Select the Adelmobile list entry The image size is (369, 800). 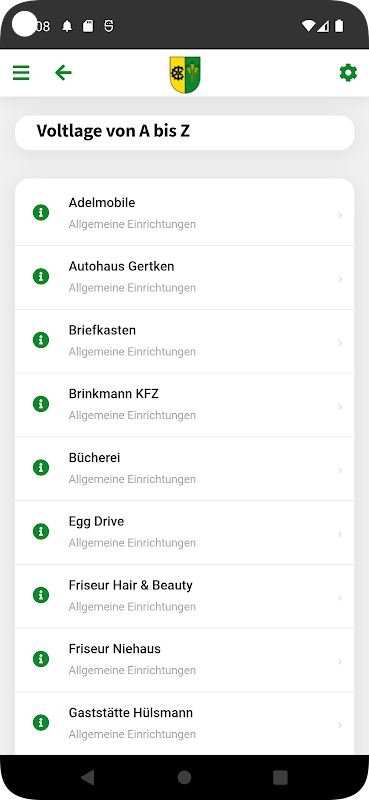[184, 213]
